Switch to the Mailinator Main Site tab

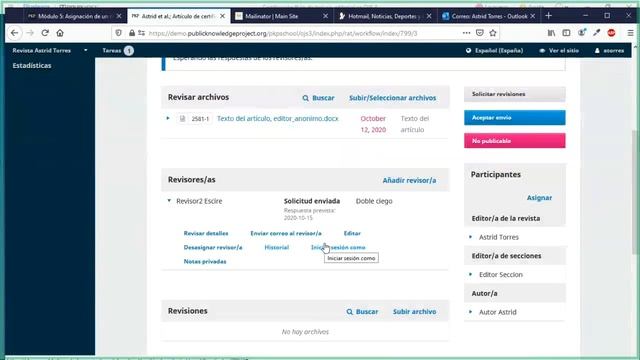coord(282,16)
